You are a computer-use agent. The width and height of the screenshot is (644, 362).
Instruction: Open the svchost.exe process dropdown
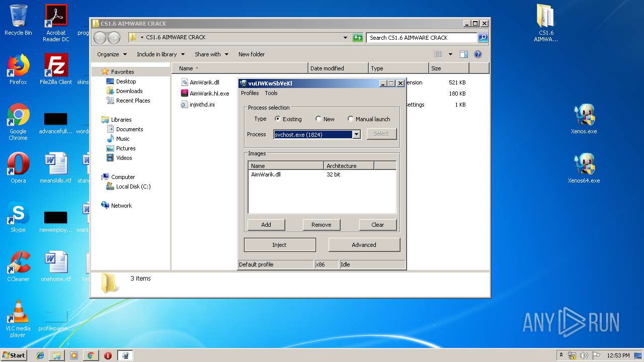pyautogui.click(x=356, y=134)
